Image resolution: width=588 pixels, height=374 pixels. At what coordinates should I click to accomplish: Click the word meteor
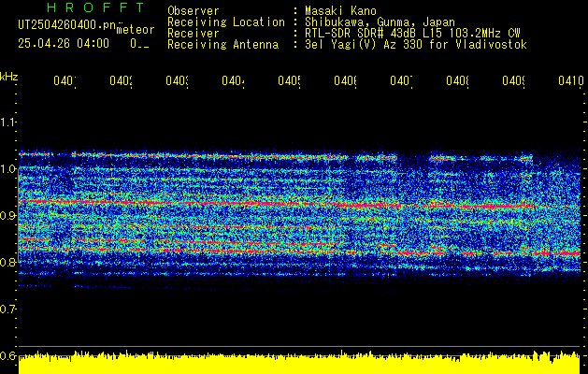135,30
